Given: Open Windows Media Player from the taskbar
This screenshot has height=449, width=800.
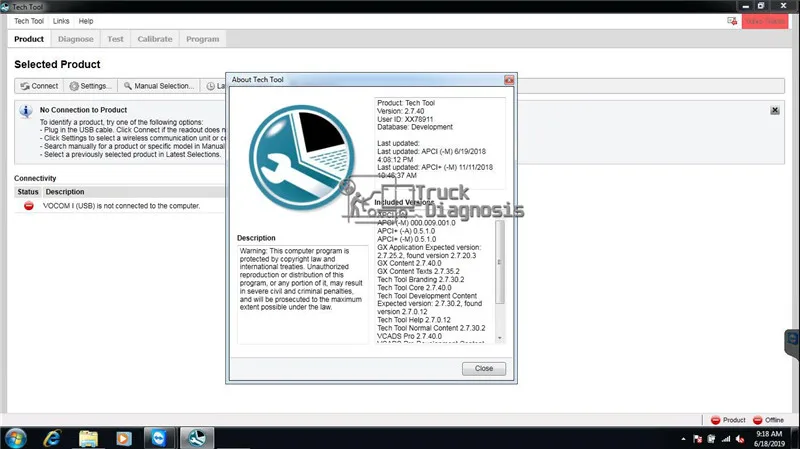Looking at the screenshot, I should tap(123, 438).
